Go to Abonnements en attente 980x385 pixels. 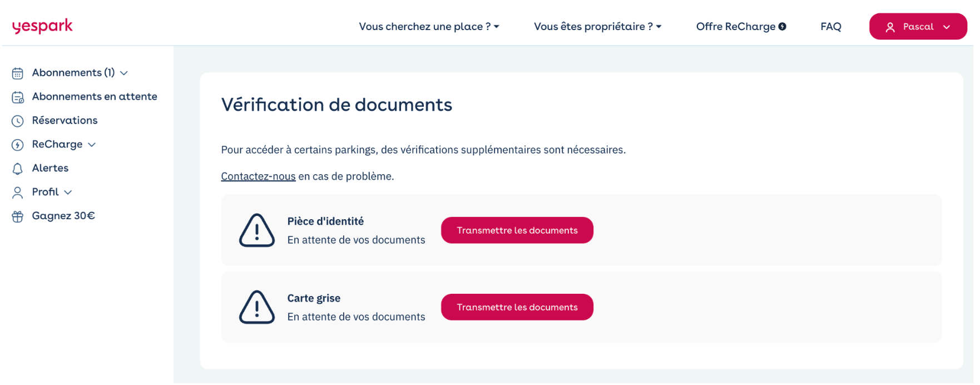coord(95,97)
